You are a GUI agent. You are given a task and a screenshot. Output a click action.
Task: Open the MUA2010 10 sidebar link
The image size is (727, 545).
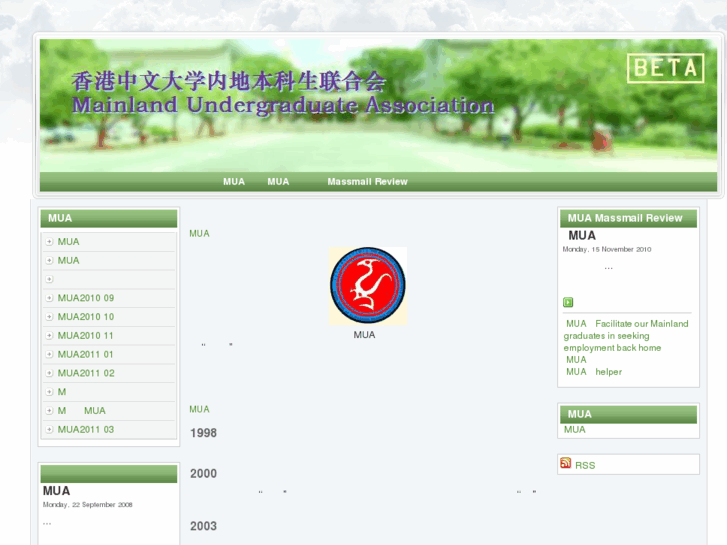[x=86, y=317]
